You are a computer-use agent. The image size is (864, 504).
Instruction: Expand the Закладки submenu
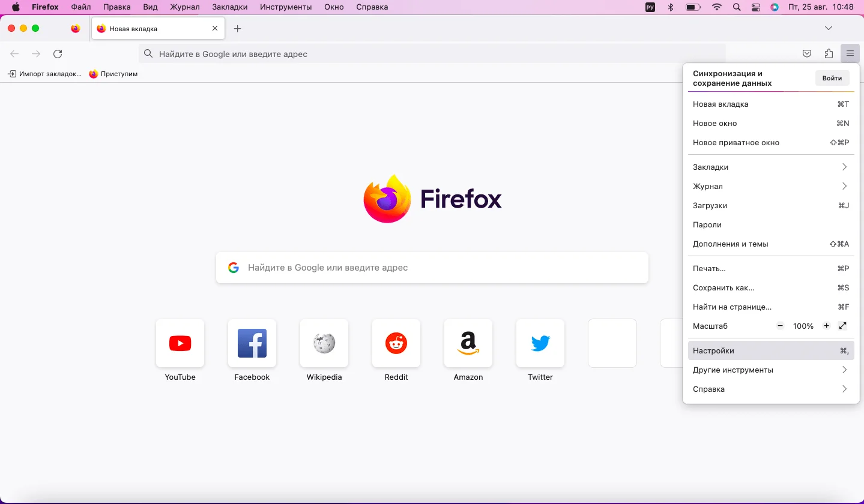tap(771, 167)
